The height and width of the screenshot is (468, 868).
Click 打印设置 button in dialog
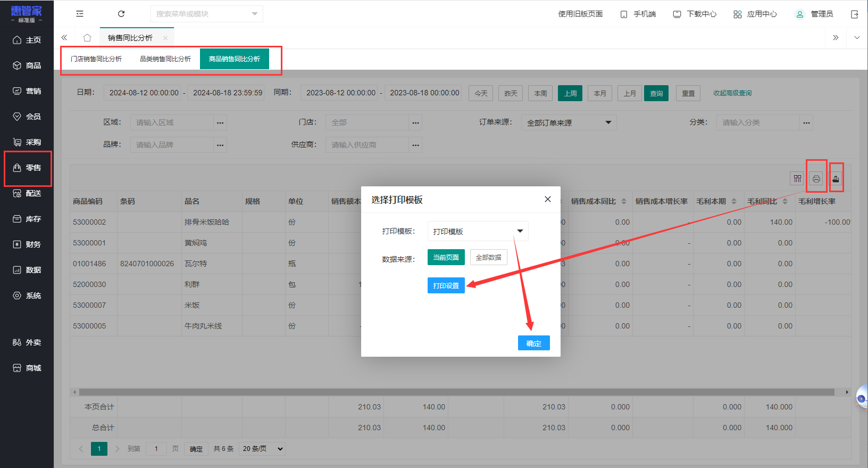446,285
